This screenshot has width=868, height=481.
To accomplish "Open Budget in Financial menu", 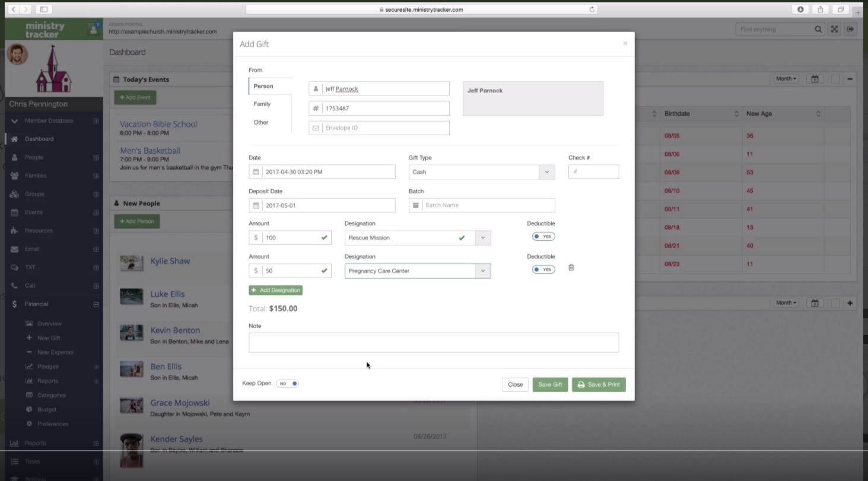I will click(x=47, y=409).
